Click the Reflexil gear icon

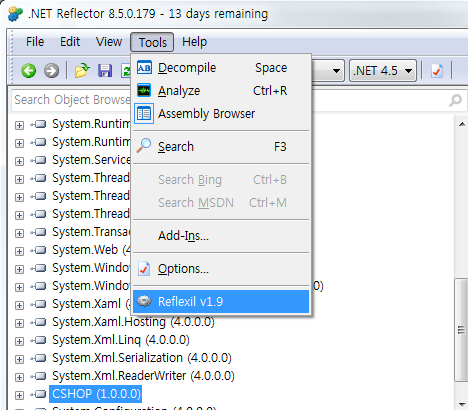[144, 301]
